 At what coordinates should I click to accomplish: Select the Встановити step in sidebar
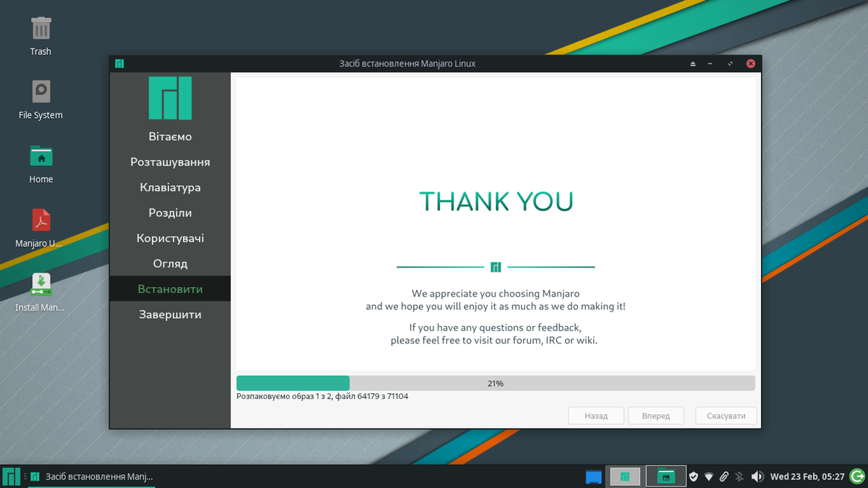(170, 288)
